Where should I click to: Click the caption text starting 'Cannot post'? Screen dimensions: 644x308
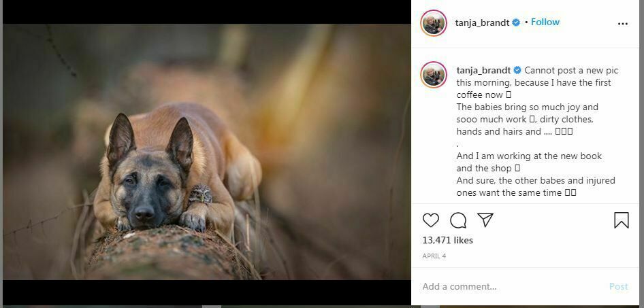pyautogui.click(x=569, y=71)
